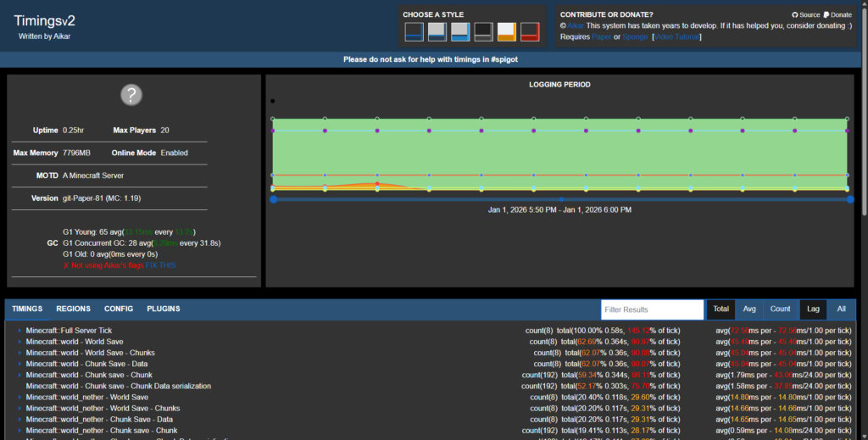The width and height of the screenshot is (868, 440).
Task: Toggle the Count sort button
Action: 780,309
